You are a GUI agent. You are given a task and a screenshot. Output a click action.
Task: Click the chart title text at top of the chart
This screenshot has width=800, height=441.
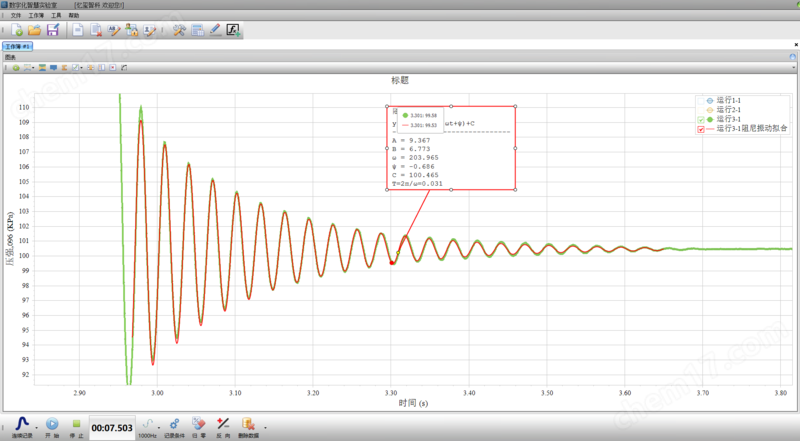(400, 80)
